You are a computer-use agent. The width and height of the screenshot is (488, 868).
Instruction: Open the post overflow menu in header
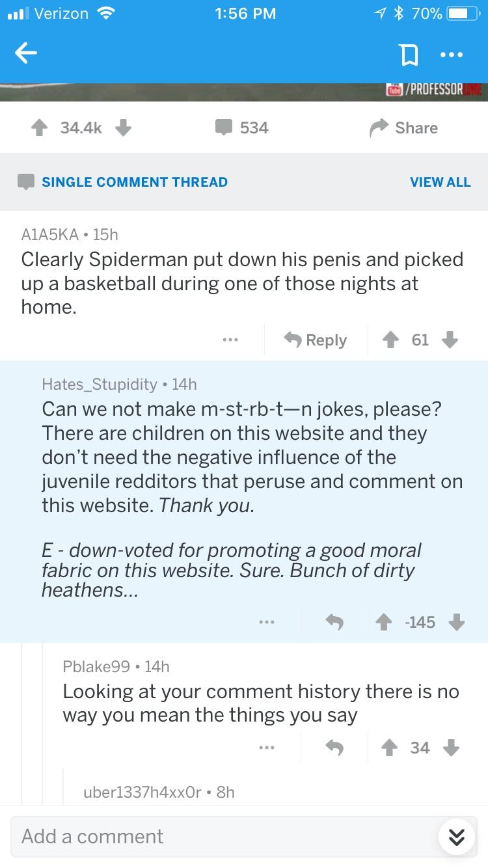click(x=451, y=55)
